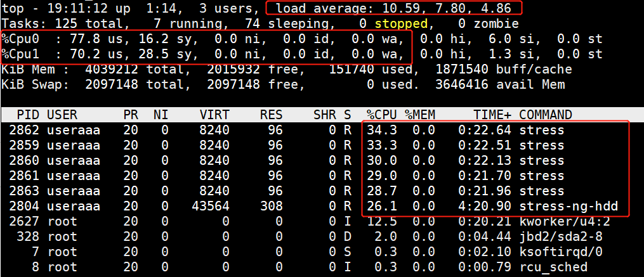Click the 0:21.70 TIME+ value
Screen dimensions: 644x277
485,176
